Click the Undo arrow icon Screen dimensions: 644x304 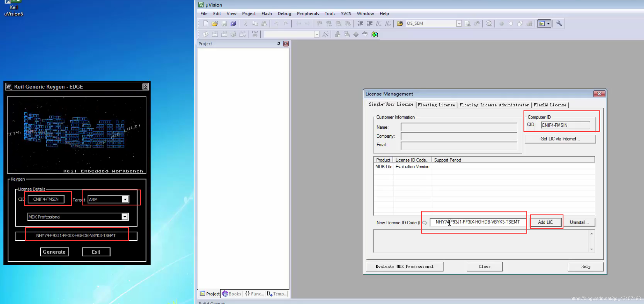(x=276, y=23)
